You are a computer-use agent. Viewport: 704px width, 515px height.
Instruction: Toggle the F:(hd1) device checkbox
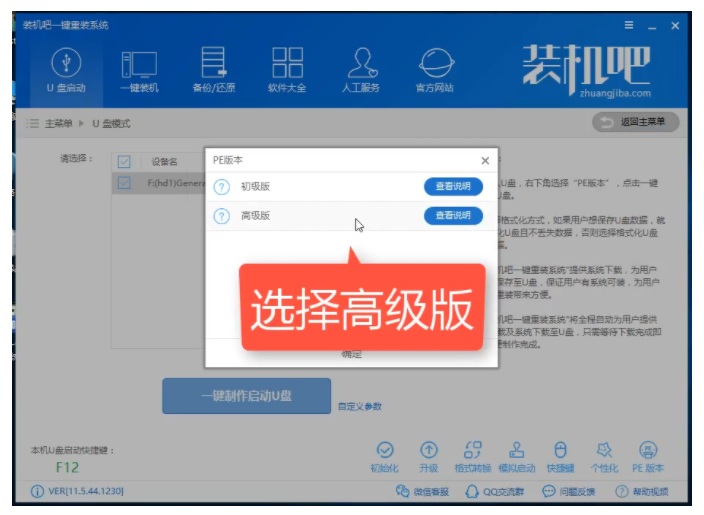(125, 183)
